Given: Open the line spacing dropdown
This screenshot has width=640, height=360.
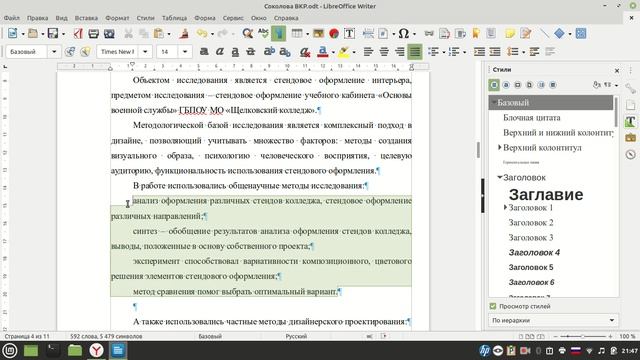Looking at the screenshot, I should pos(523,52).
